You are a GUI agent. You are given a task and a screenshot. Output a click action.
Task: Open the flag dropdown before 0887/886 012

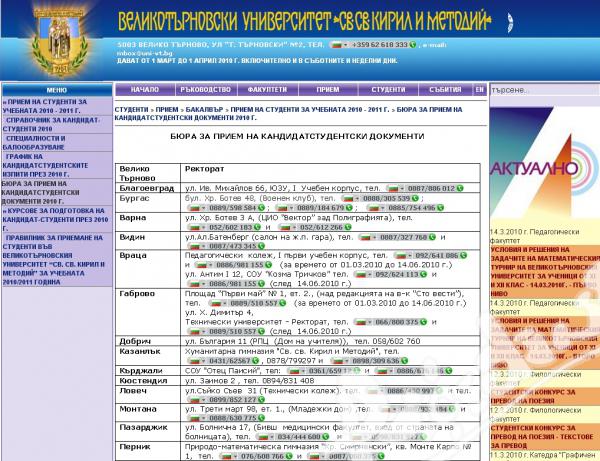coord(396,188)
